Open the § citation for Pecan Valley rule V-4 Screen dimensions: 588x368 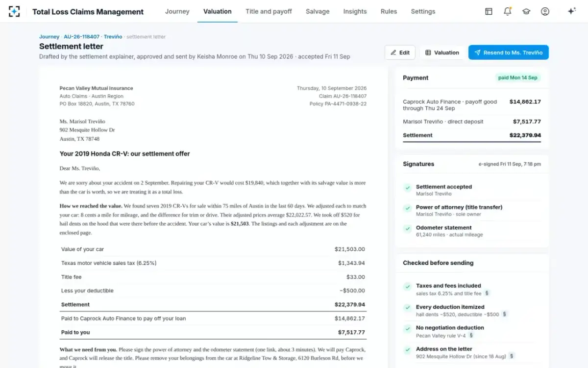[471, 336]
